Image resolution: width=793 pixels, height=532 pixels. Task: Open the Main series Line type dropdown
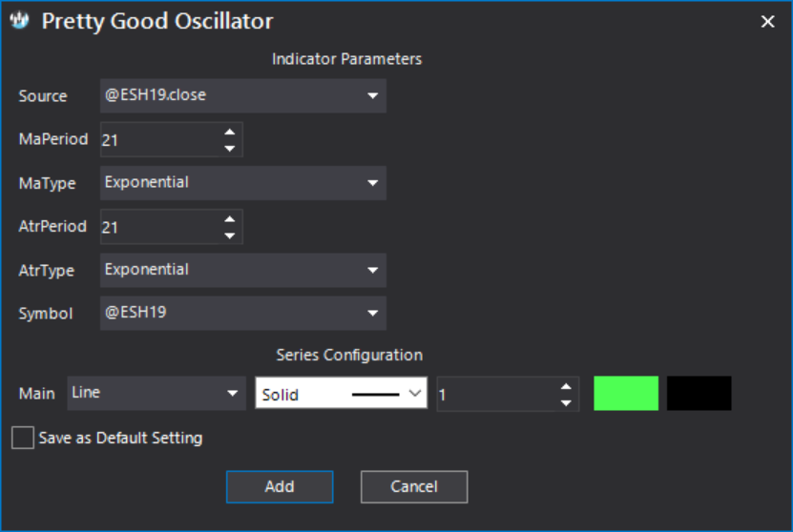[157, 393]
